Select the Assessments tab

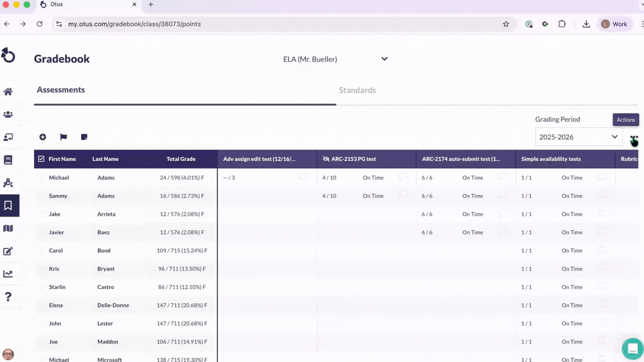click(x=61, y=90)
